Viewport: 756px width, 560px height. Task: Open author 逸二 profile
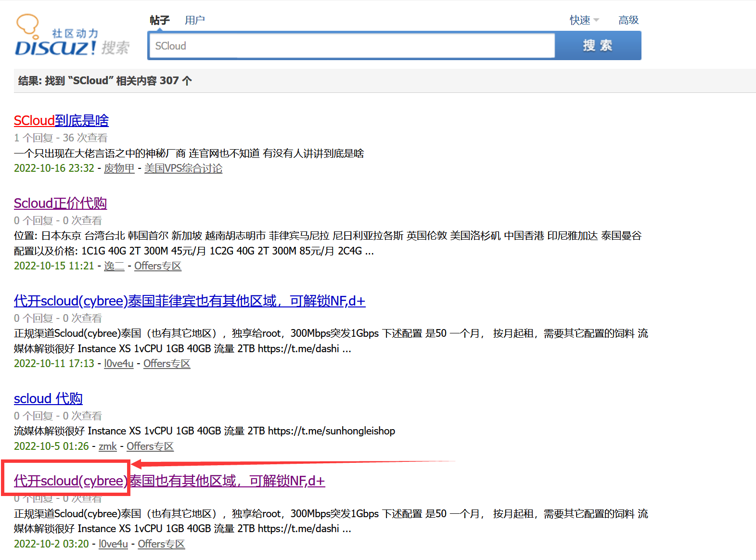point(114,266)
